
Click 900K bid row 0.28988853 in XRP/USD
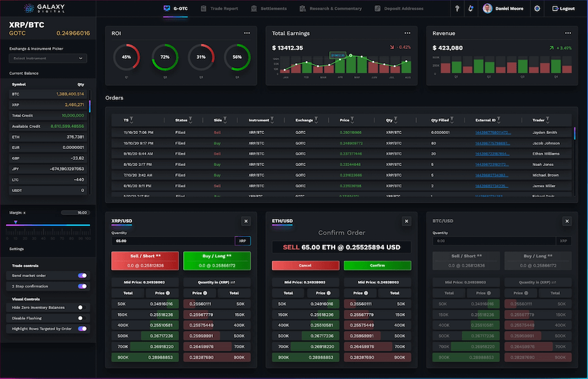[x=145, y=357]
